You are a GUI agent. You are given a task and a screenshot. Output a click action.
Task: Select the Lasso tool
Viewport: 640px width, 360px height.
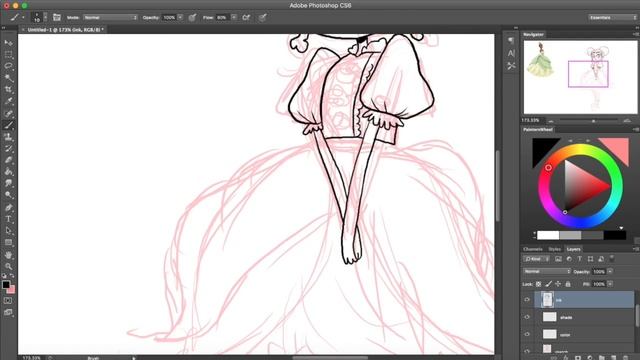click(x=8, y=66)
